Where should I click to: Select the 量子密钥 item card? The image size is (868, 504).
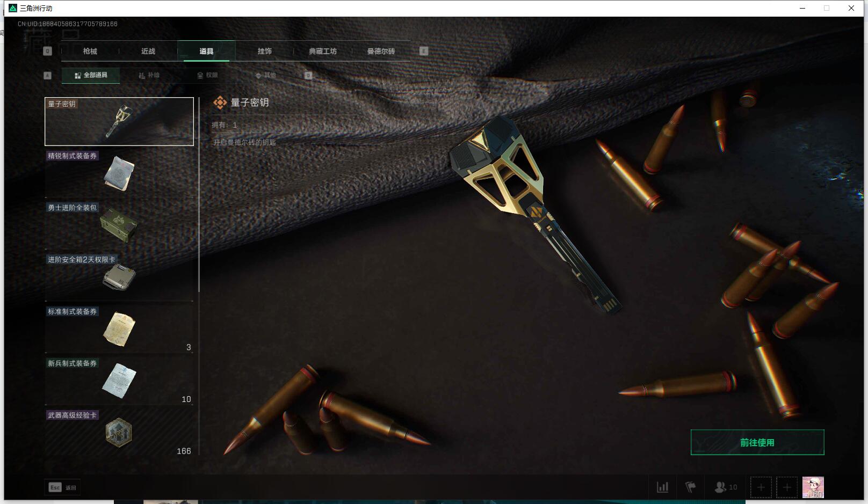(x=119, y=121)
